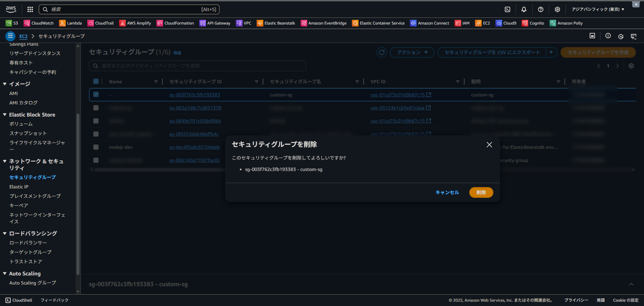
Task: Open Amazon Polly from favorites bar
Action: [x=566, y=23]
